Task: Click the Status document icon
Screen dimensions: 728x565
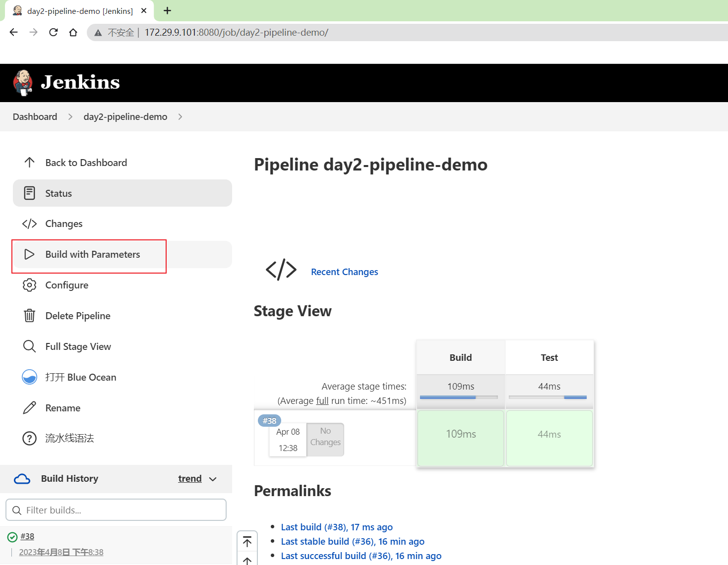Action: coord(29,193)
